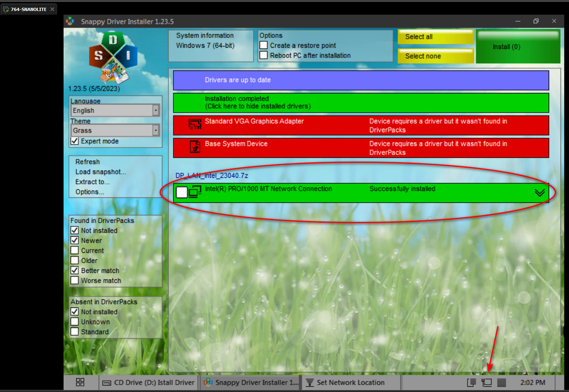Click the System information panel
This screenshot has width=569, height=392.
[211, 46]
